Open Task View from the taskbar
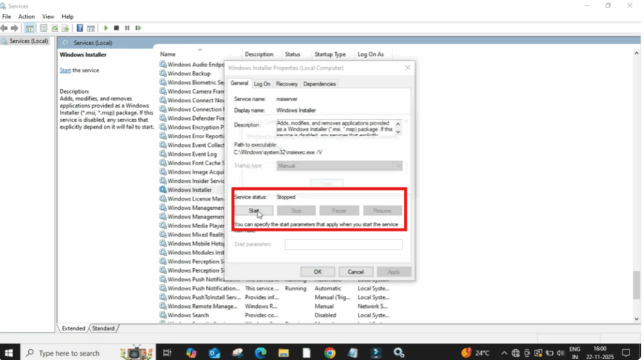Viewport: 644px width, 360px height. coord(167,352)
